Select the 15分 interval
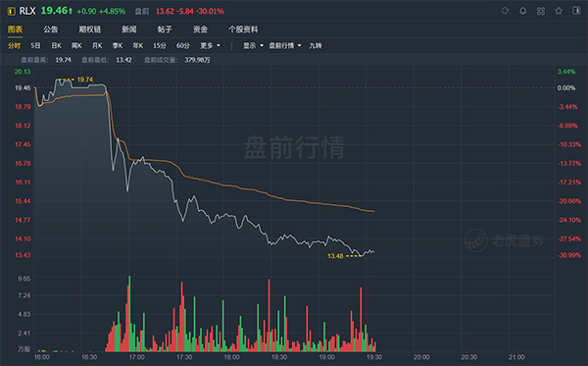The height and width of the screenshot is (366, 588). click(160, 46)
